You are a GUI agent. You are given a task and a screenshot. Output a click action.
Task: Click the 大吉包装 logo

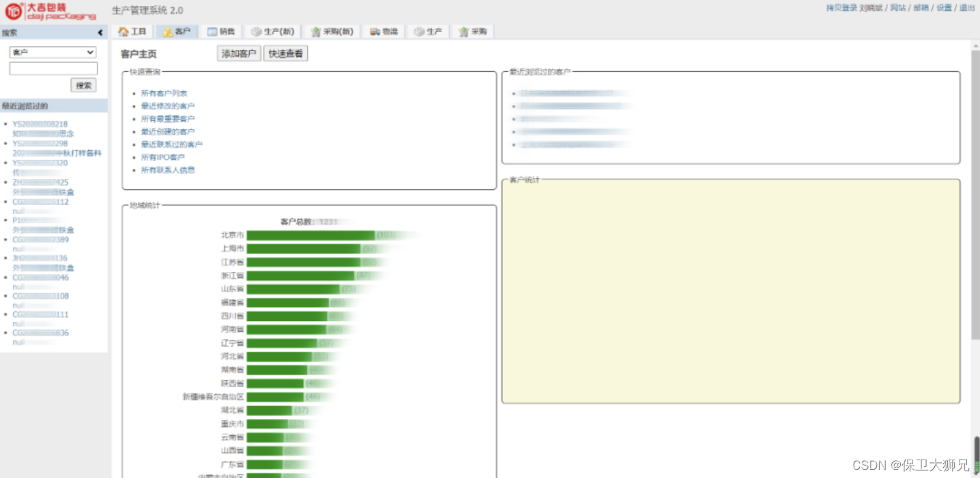[51, 11]
